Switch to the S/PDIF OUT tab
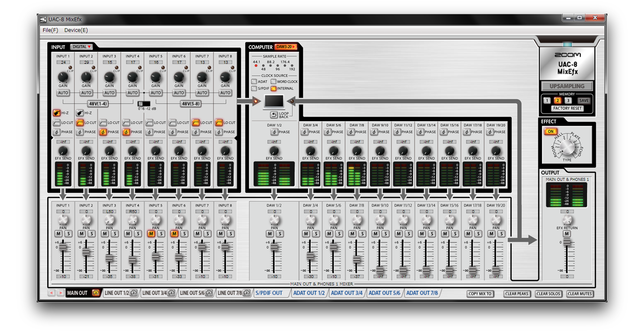This screenshot has height=336, width=644. pos(269,293)
